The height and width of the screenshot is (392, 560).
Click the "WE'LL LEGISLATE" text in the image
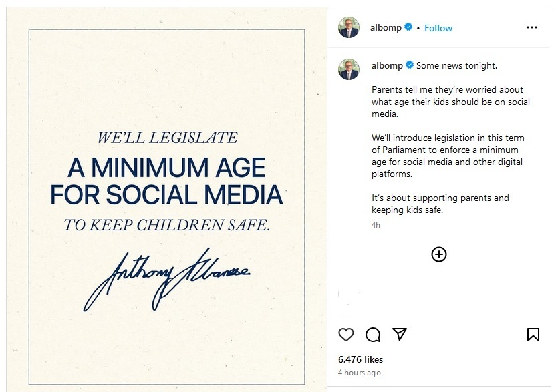166,138
